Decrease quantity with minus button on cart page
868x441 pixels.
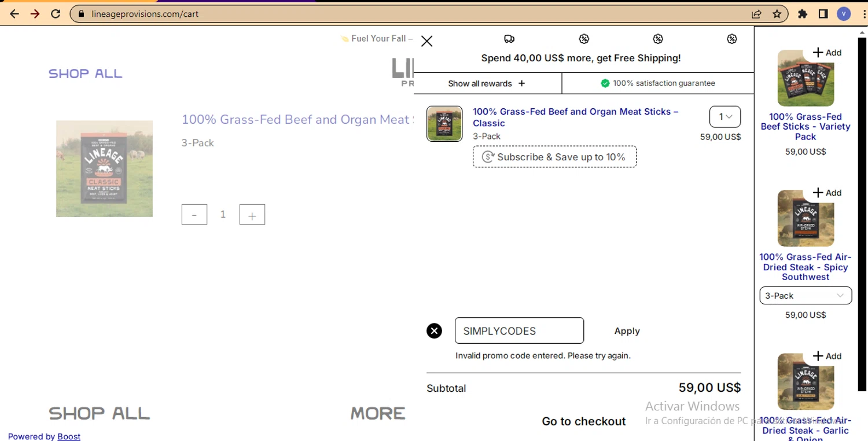[x=194, y=215]
